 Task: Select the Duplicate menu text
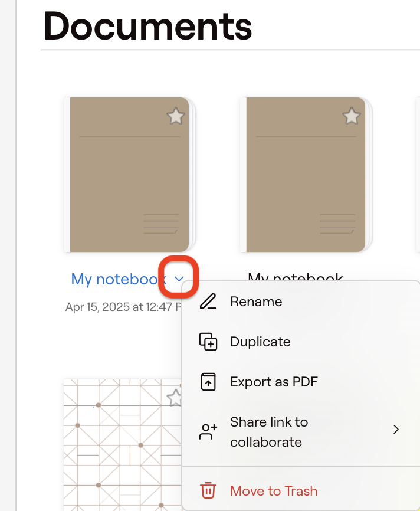(260, 342)
